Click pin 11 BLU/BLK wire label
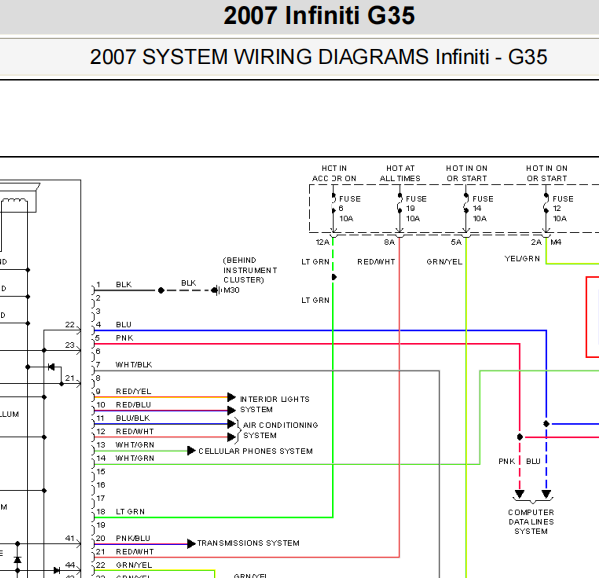 click(x=133, y=418)
